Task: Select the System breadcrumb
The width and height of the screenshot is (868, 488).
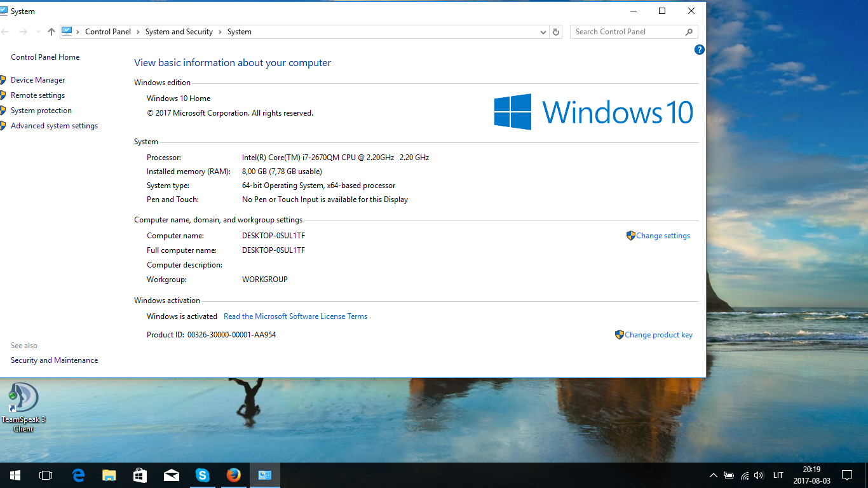Action: [x=240, y=32]
